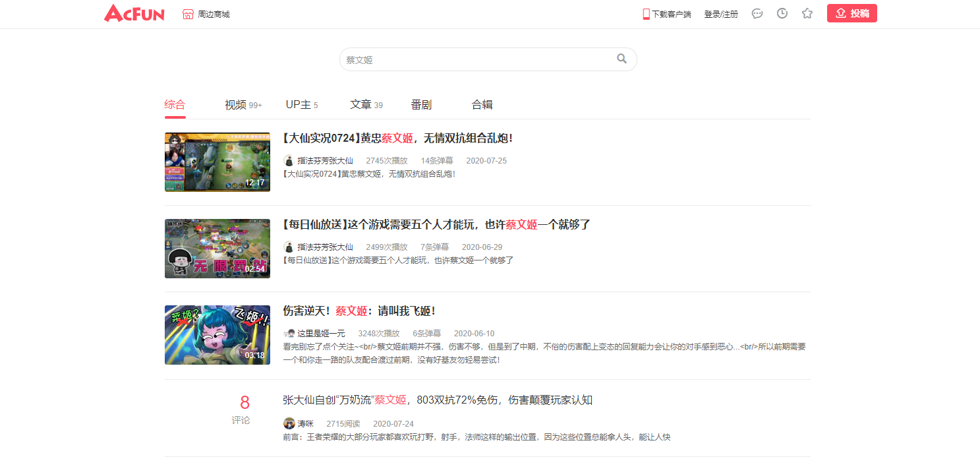Click the date 2020-06-10

coord(474,334)
